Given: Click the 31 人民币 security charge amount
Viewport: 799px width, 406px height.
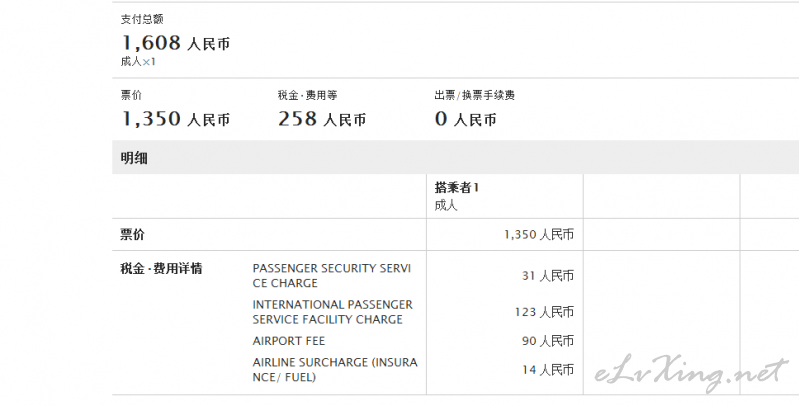Looking at the screenshot, I should point(548,276).
